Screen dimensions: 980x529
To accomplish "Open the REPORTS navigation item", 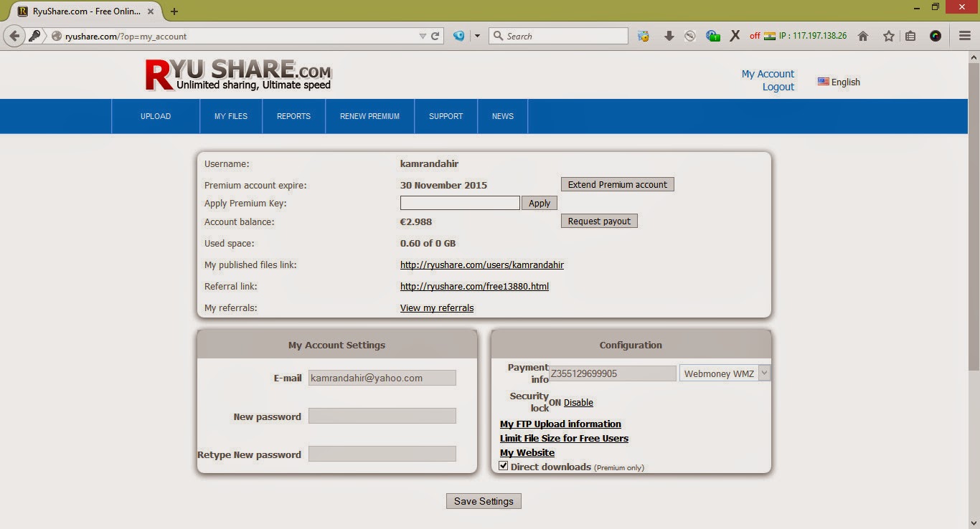I will click(294, 116).
